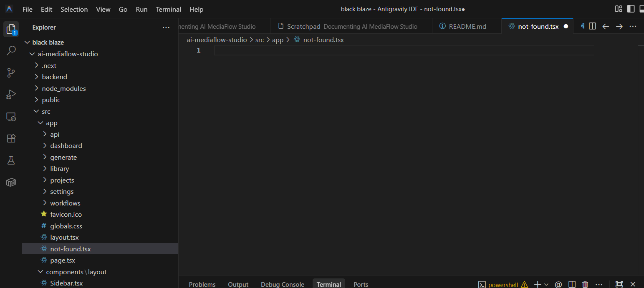The height and width of the screenshot is (288, 644).
Task: Click the powershell warning triangle icon
Action: coord(525,285)
